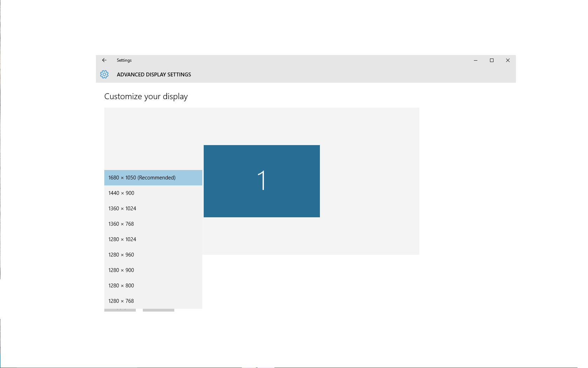Go back with the Settings back arrow

pyautogui.click(x=104, y=60)
